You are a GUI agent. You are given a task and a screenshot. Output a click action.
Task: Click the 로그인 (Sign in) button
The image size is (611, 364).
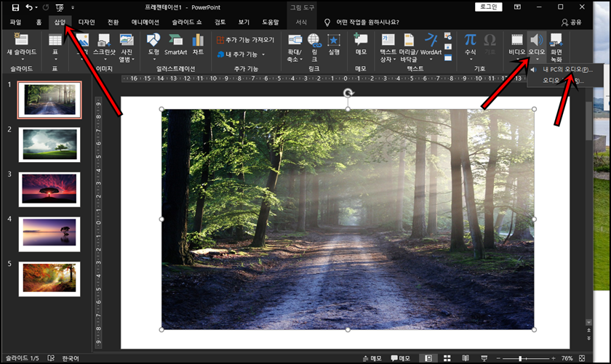[x=489, y=7]
